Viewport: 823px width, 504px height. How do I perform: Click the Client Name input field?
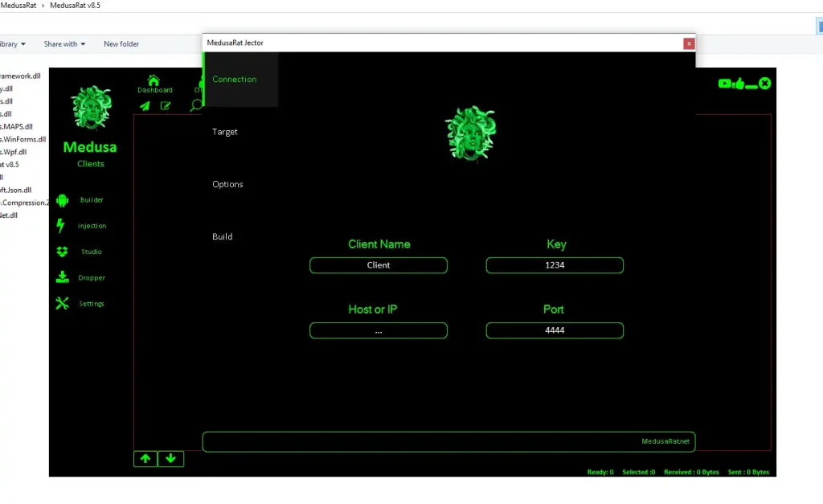379,265
